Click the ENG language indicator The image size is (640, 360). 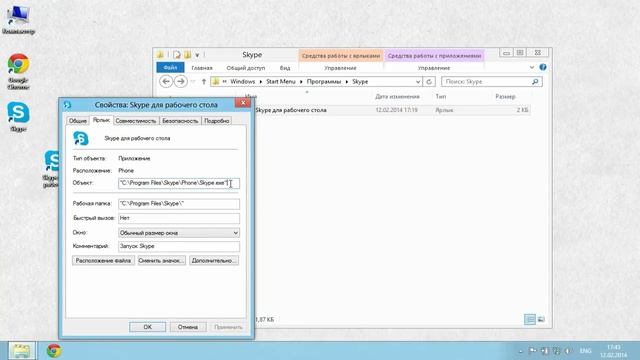pyautogui.click(x=585, y=351)
